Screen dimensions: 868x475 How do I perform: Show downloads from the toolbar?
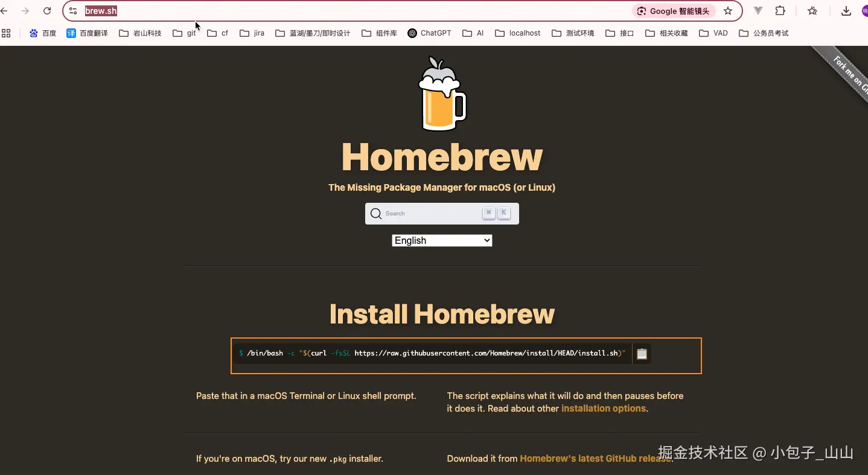point(846,11)
